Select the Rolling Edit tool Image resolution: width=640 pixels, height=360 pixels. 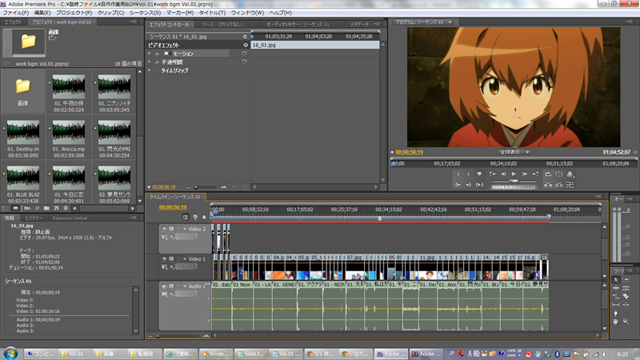[x=626, y=288]
